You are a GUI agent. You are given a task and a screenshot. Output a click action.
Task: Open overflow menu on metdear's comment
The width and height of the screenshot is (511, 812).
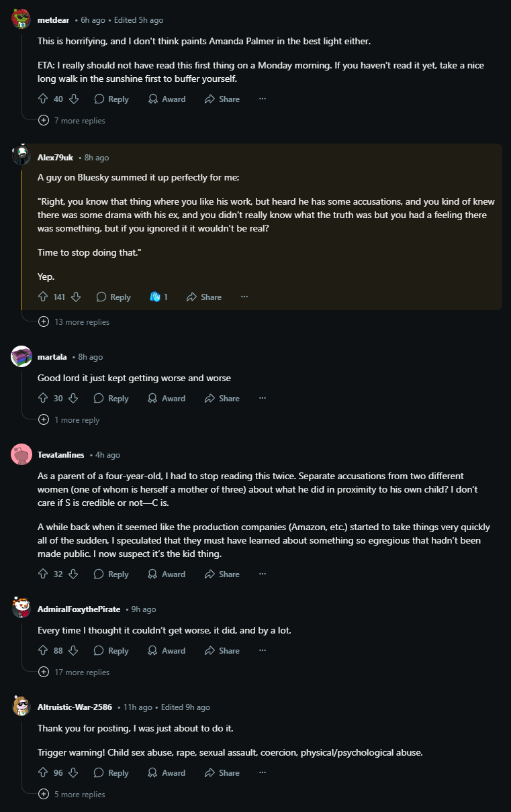tap(263, 99)
